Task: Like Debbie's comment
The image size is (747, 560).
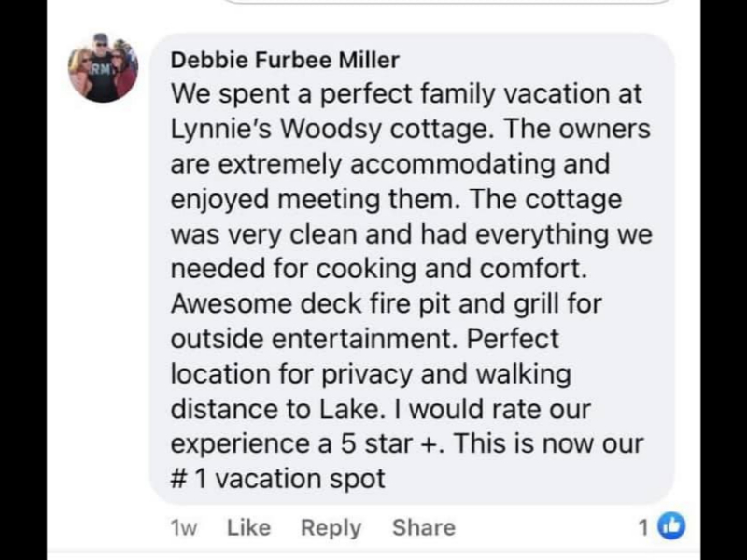Action: point(248,527)
